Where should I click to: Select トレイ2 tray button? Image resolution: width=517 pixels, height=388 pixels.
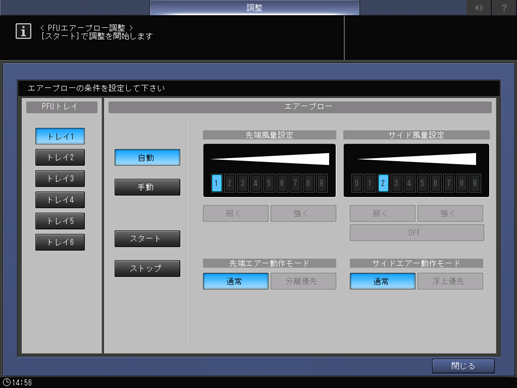click(60, 157)
